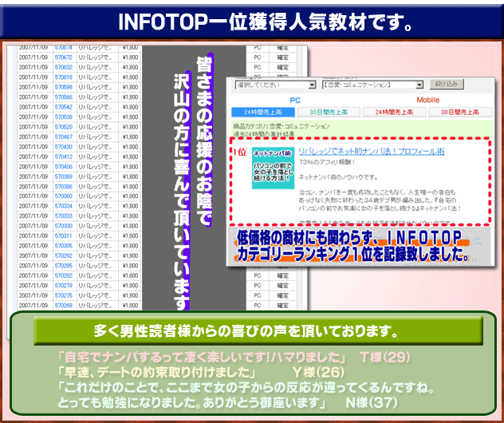Viewport: 504px width, 423px height.
Task: Open order link 570285
Action: (63, 266)
